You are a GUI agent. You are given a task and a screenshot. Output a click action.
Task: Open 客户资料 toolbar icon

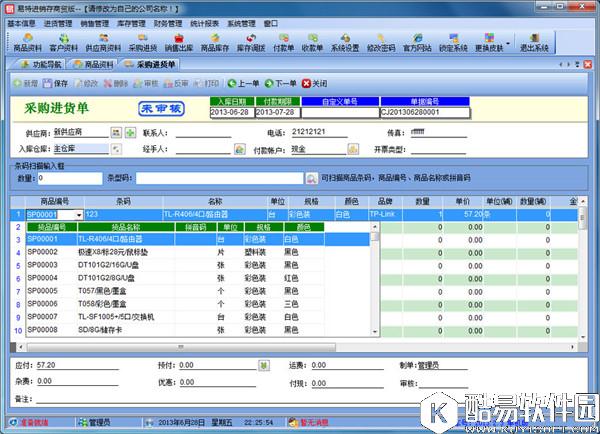point(64,42)
